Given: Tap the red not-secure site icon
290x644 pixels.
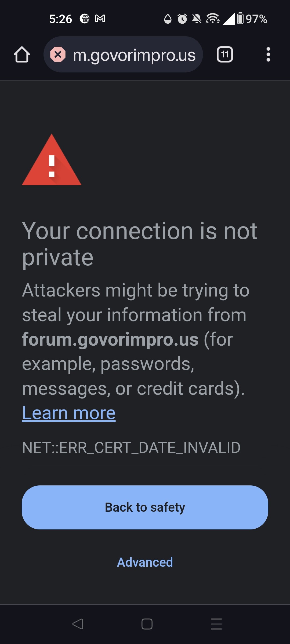Looking at the screenshot, I should (58, 54).
